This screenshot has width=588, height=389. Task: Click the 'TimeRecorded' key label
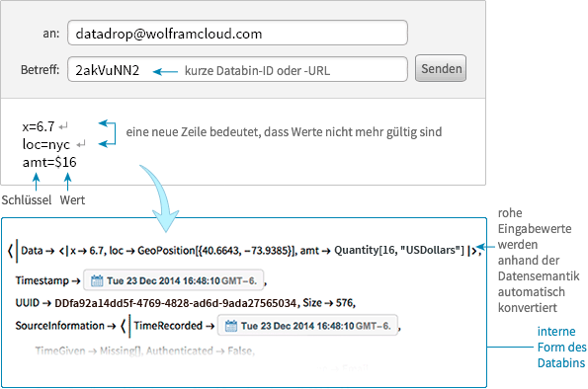point(168,326)
